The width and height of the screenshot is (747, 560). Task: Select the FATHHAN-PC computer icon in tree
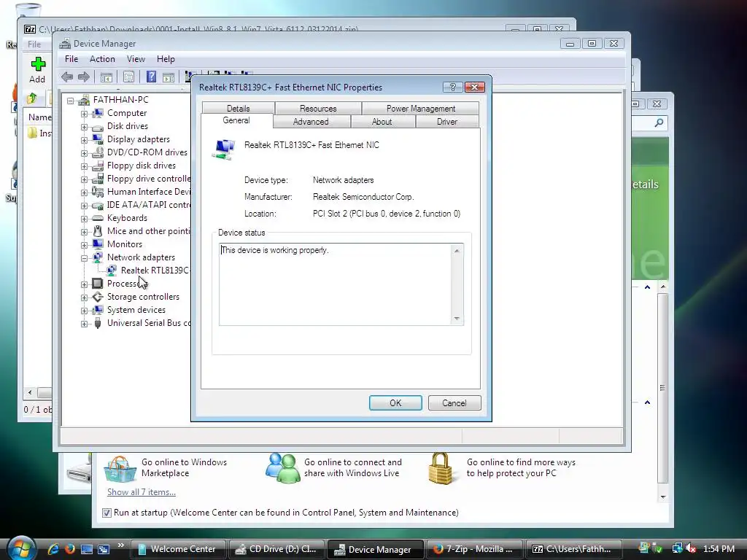84,100
